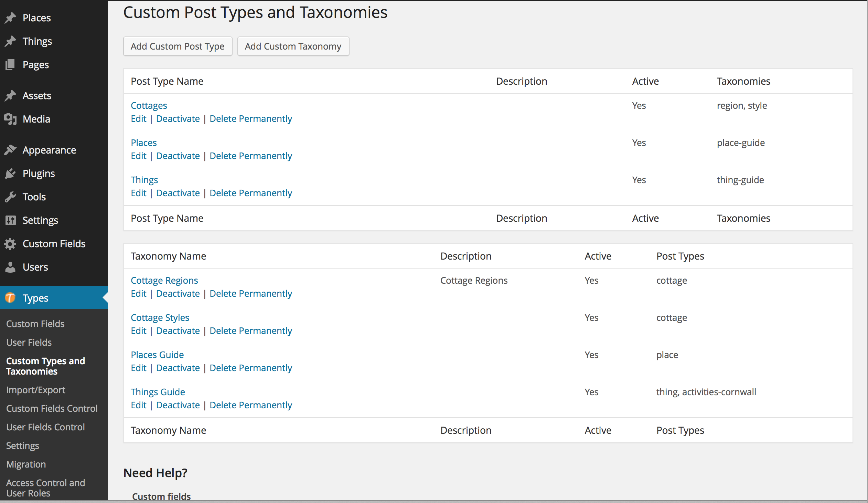Open User Fields Control submenu item

45,427
